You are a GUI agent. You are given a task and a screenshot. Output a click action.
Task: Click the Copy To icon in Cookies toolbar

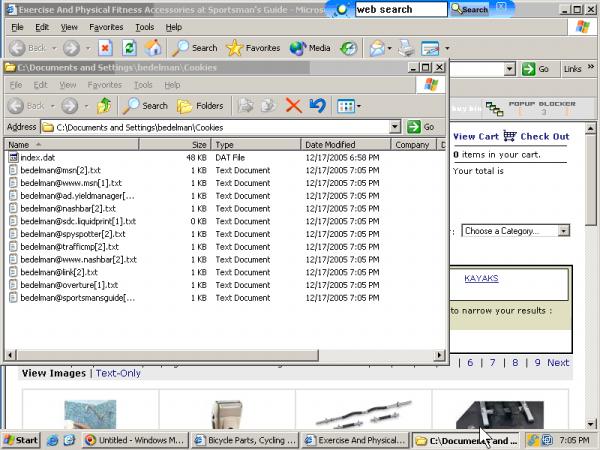click(268, 106)
